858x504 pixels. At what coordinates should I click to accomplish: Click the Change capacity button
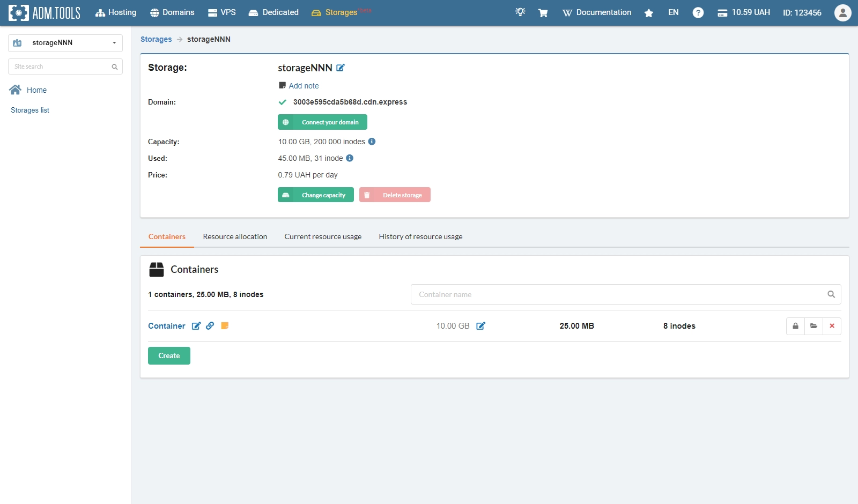click(316, 195)
